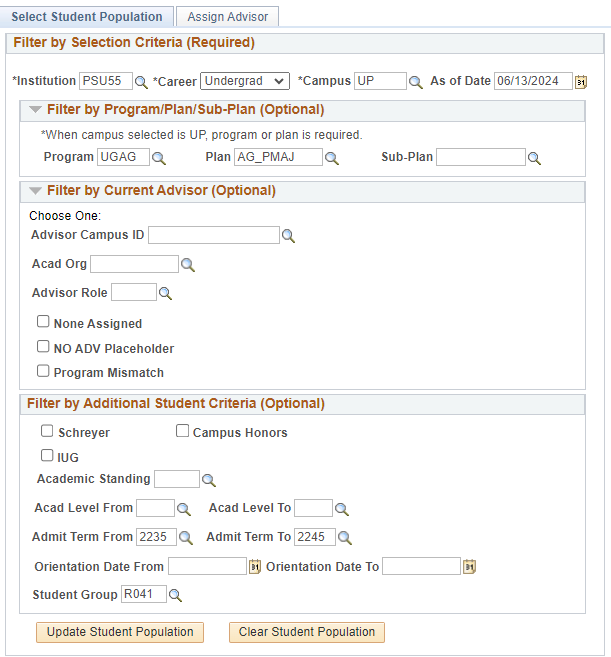Click the Student Group lookup icon
The height and width of the screenshot is (657, 611).
click(x=175, y=596)
